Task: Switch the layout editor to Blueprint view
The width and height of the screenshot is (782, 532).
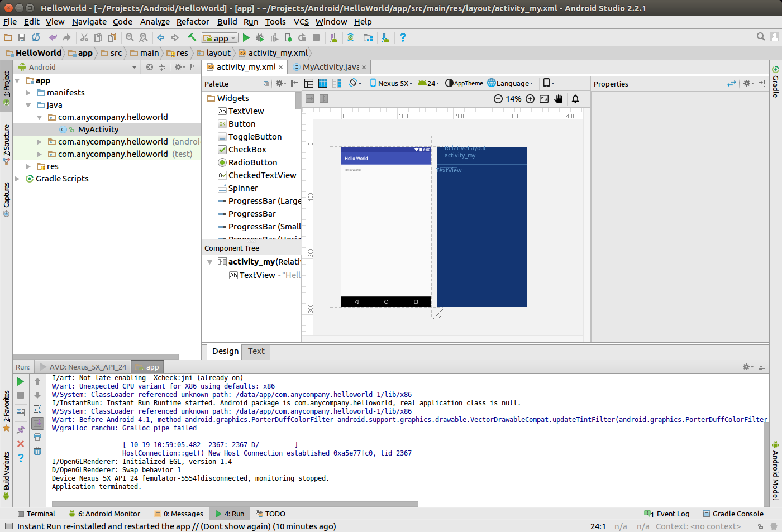Action: (x=323, y=83)
